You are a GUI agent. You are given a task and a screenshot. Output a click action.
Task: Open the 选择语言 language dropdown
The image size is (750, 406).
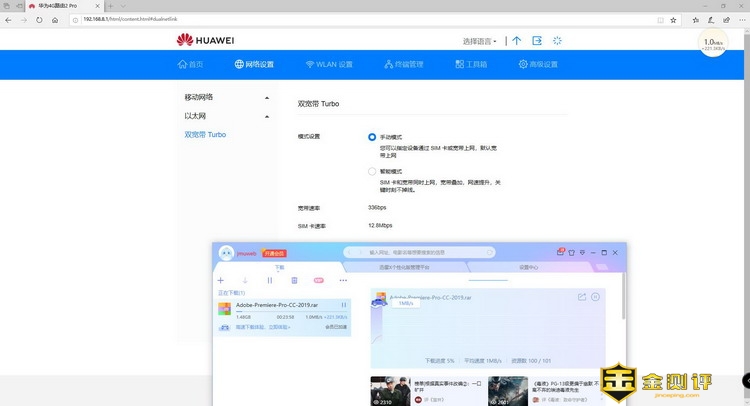click(x=481, y=41)
